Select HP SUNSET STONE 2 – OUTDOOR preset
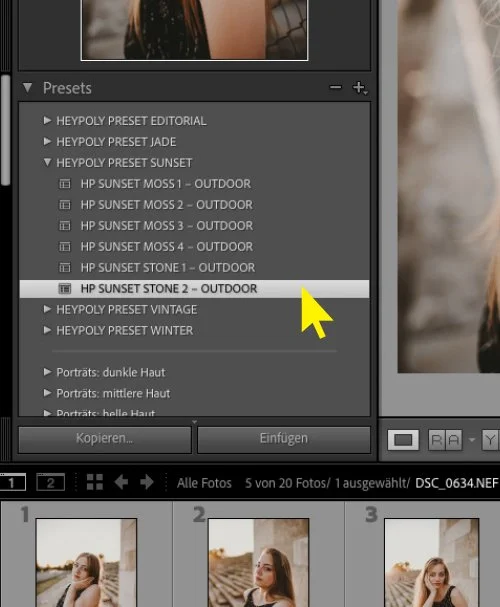This screenshot has height=607, width=500. [x=194, y=288]
